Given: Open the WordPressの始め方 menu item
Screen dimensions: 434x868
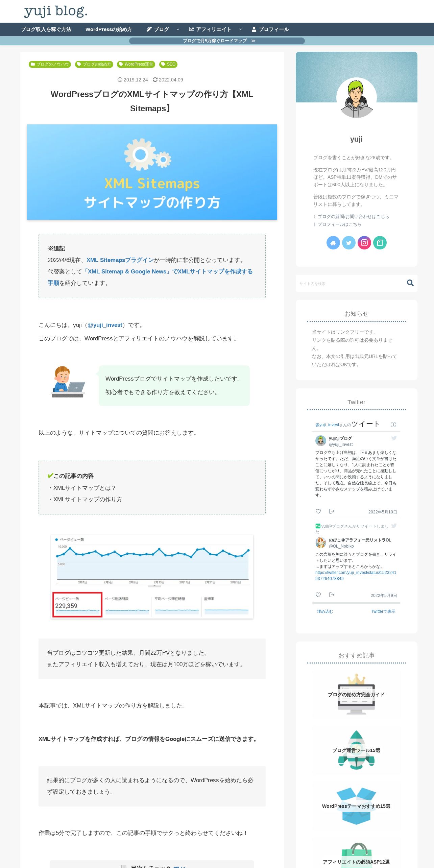Looking at the screenshot, I should point(109,29).
